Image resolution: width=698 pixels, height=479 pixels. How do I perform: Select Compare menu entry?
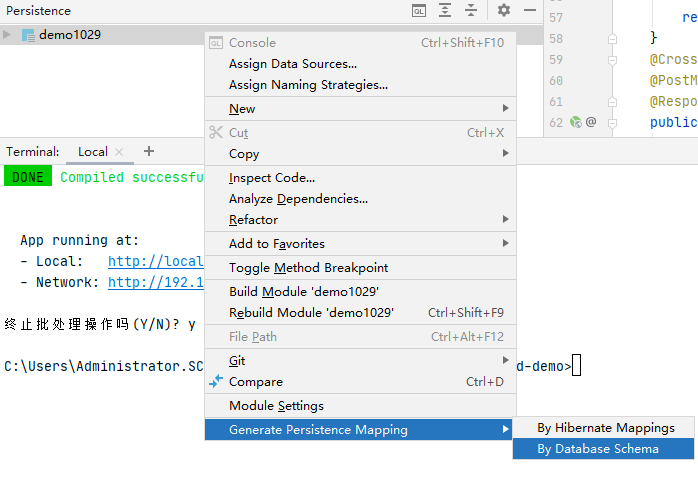360,382
